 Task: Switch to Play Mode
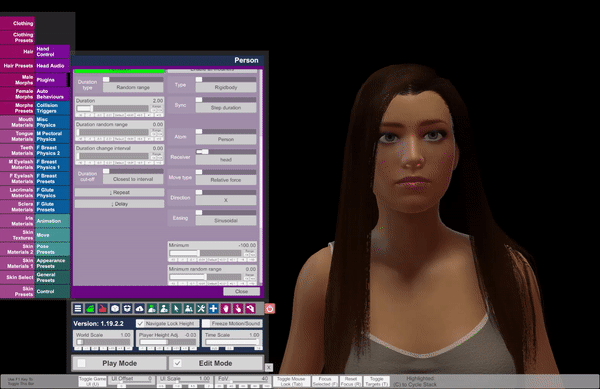coord(119,363)
